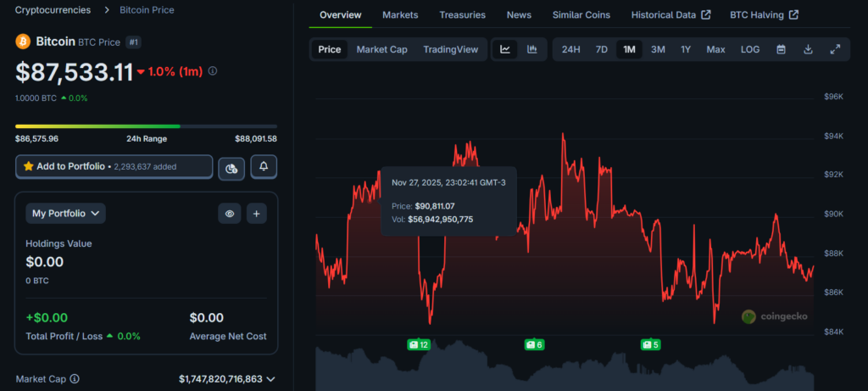Add new portfolio with plus icon
This screenshot has height=391, width=868.
257,214
